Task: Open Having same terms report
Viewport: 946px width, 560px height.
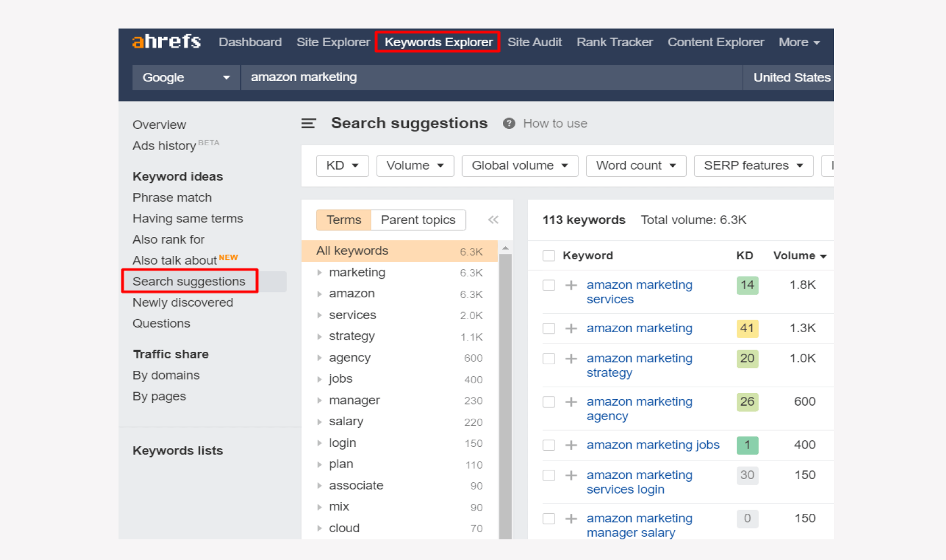Action: 188,219
